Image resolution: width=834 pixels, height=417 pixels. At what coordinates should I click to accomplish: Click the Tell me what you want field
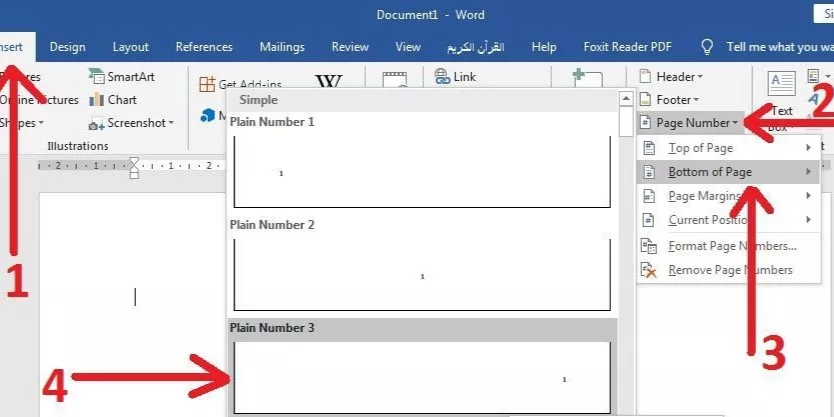coord(780,47)
